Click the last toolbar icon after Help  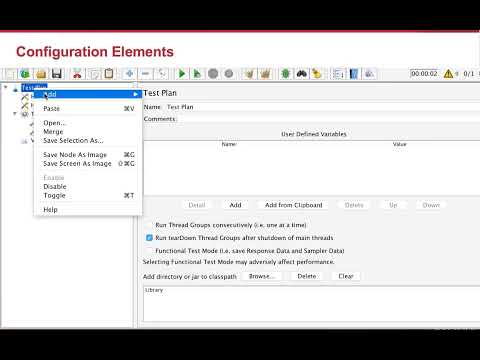(x=369, y=74)
